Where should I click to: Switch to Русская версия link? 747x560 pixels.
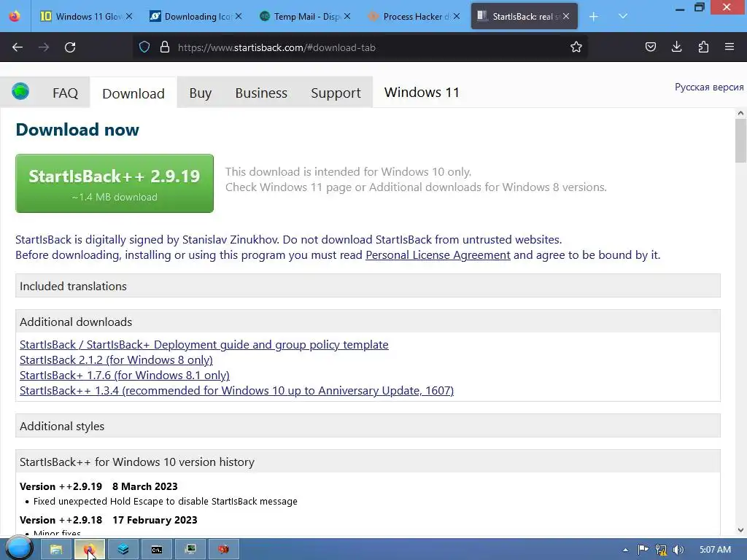tap(709, 87)
